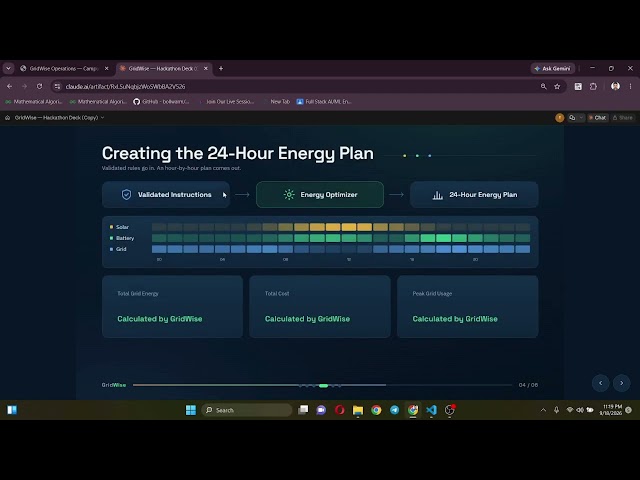Open site information icon in address bar
The image size is (640, 480).
[57, 87]
